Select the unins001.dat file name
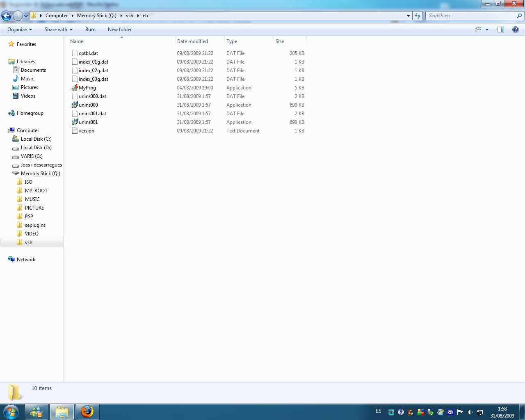 point(93,114)
